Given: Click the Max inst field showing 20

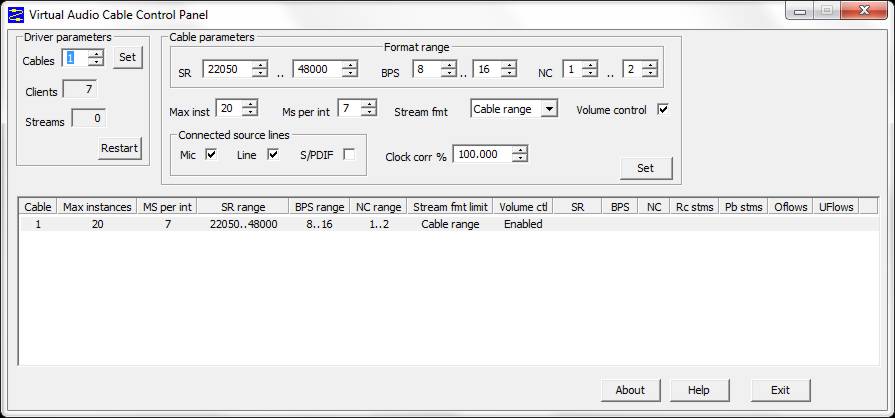Looking at the screenshot, I should pyautogui.click(x=229, y=108).
